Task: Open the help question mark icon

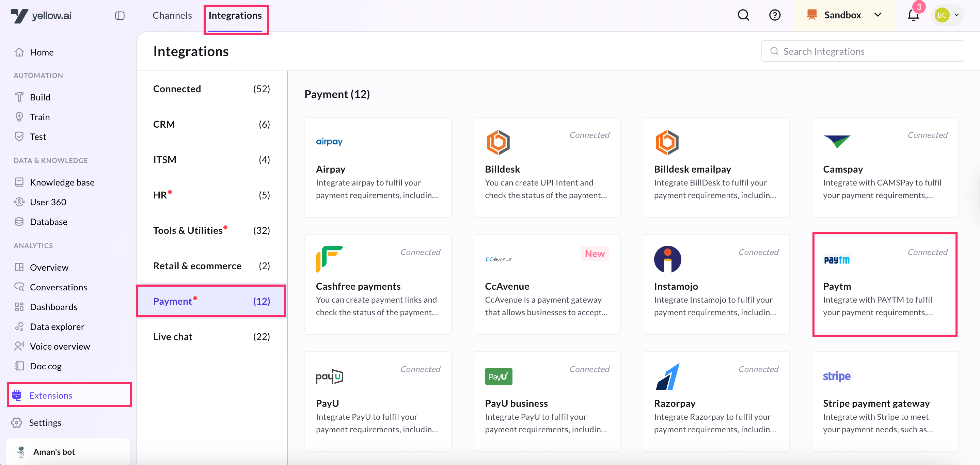Action: click(x=775, y=15)
